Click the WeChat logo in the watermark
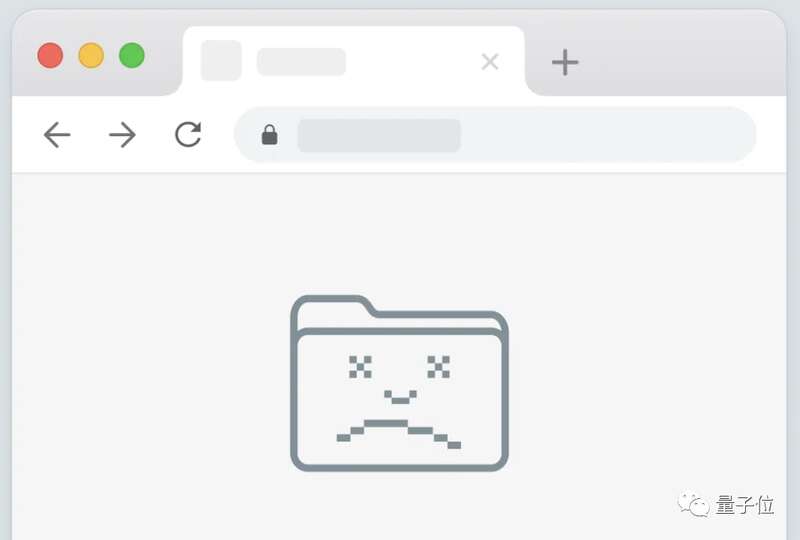Viewport: 800px width, 540px height. click(693, 505)
